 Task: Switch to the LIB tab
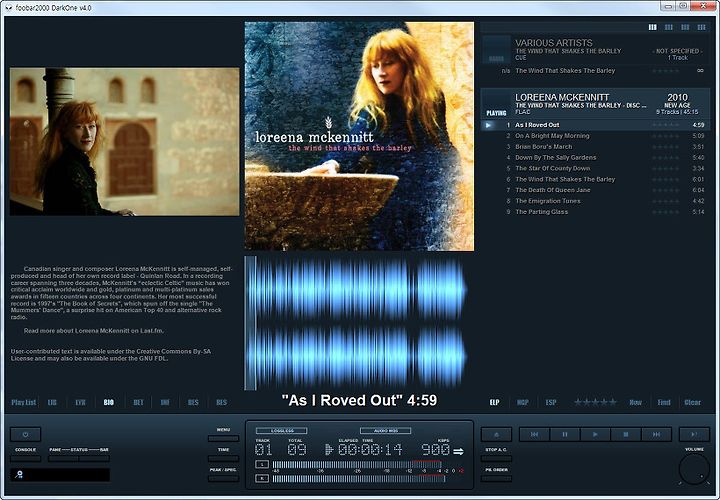point(52,402)
